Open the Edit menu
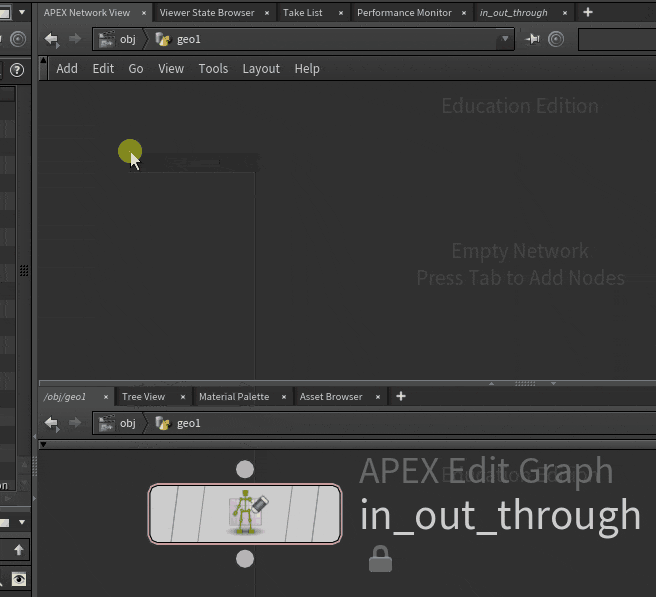The height and width of the screenshot is (597, 656). click(103, 69)
